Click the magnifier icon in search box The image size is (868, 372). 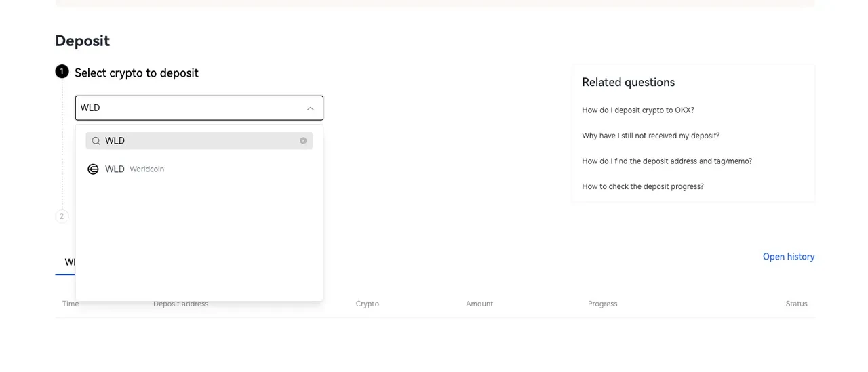click(96, 141)
